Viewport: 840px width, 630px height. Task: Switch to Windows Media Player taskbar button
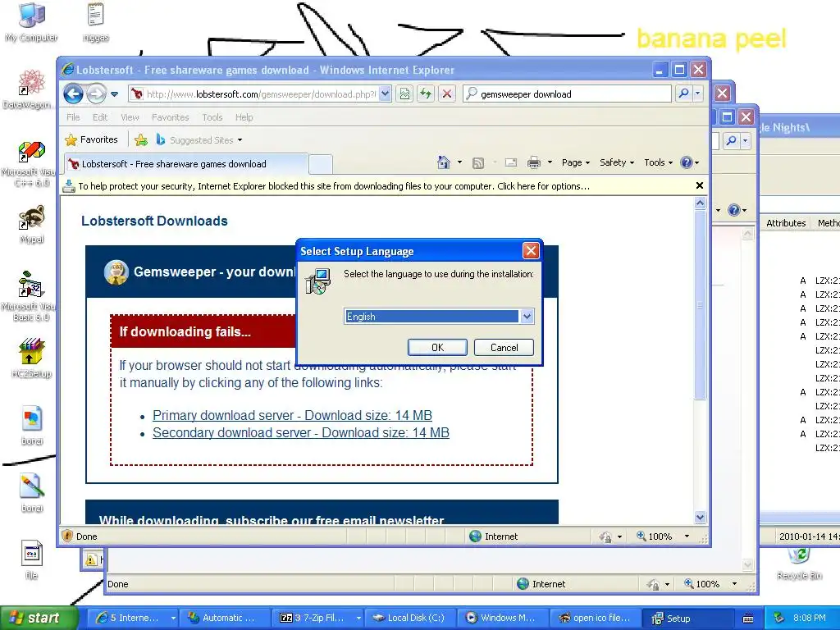pos(504,618)
